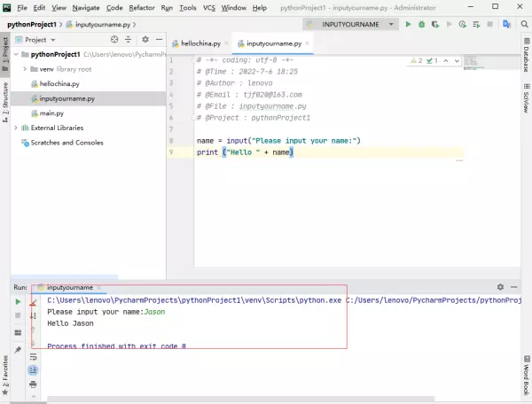Open the Navigate menu
The height and width of the screenshot is (404, 532).
[x=86, y=7]
